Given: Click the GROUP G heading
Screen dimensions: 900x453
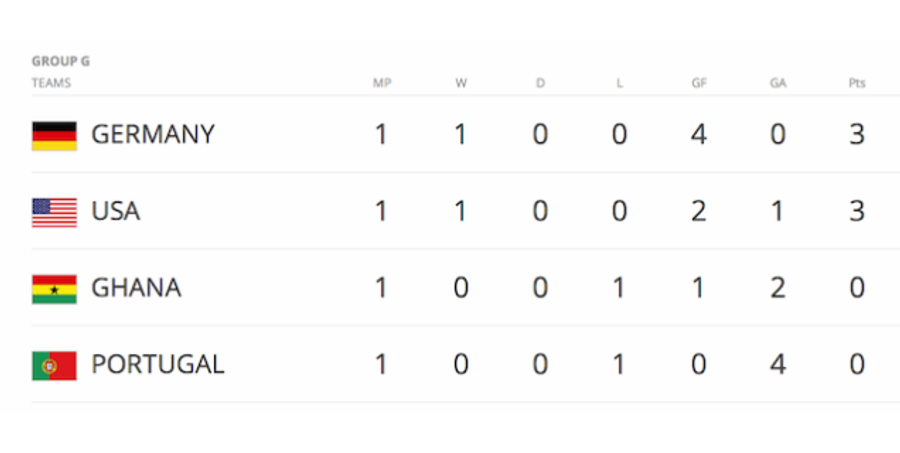Looking at the screenshot, I should click(x=60, y=61).
